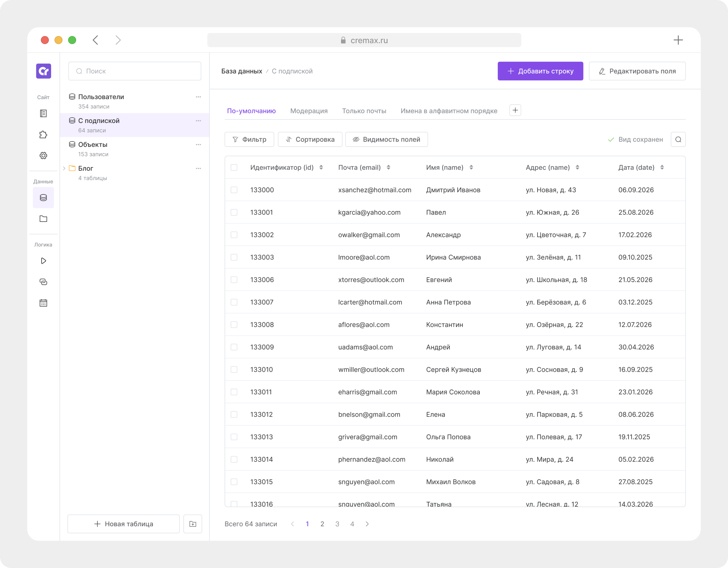Open the Фильтр button

tap(249, 139)
